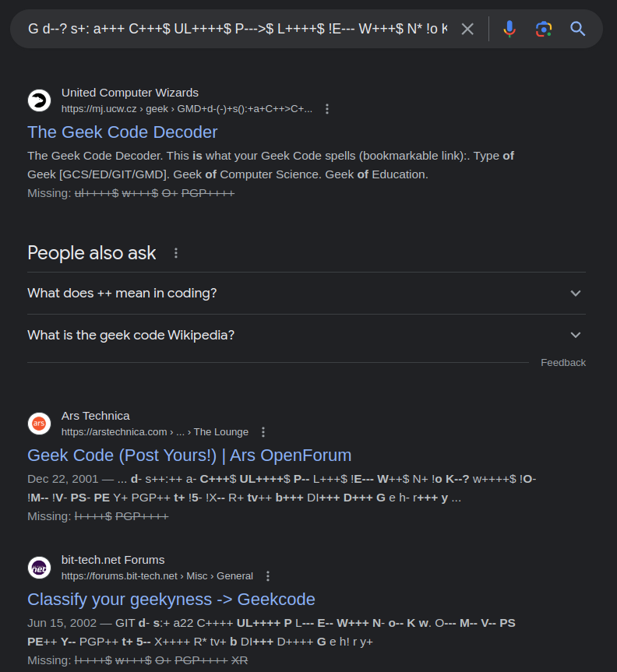This screenshot has width=617, height=672.
Task: Click the forums.bit-tech.net breadcrumb URL
Action: coord(157,576)
